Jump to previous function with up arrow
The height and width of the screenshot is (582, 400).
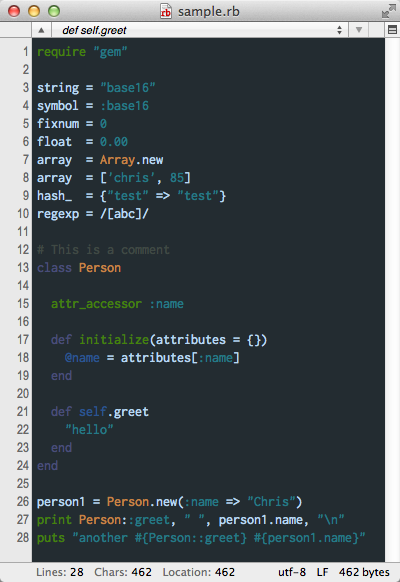[x=41, y=30]
